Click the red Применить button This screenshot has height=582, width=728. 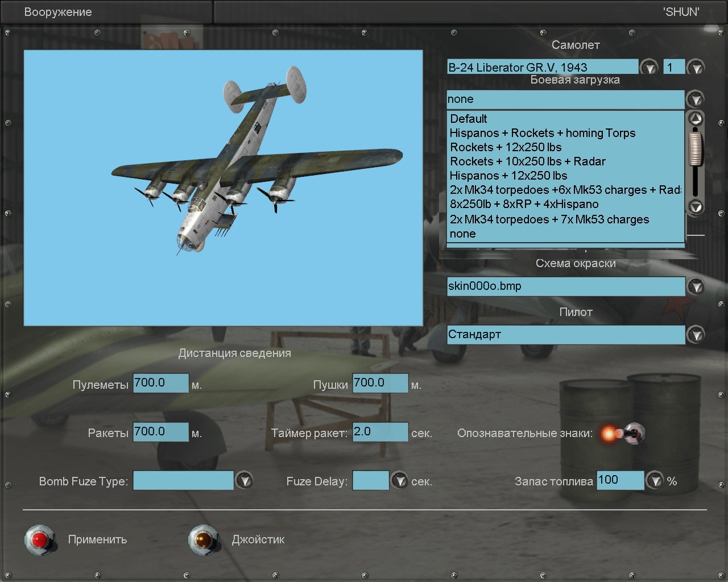click(40, 539)
